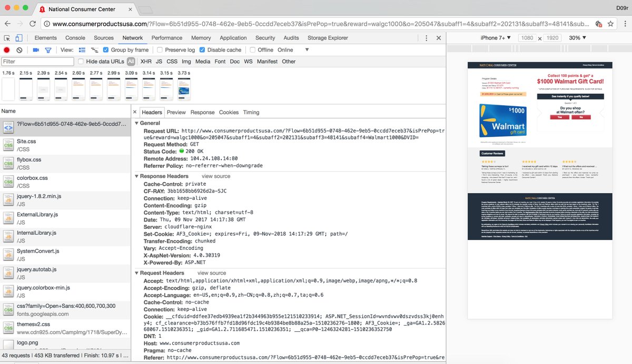Open the Sources panel
632x364 pixels.
click(104, 38)
